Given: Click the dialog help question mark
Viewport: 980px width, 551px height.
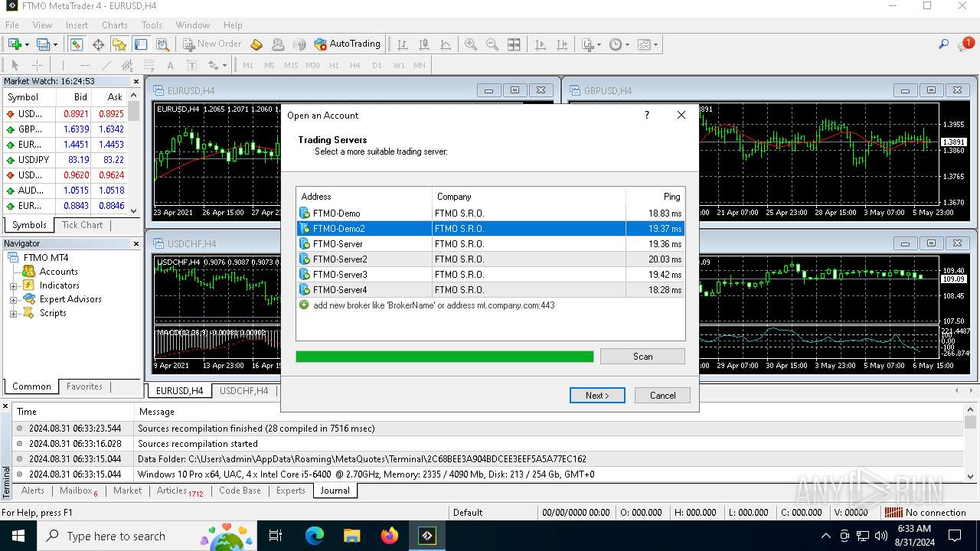Looking at the screenshot, I should [x=647, y=115].
